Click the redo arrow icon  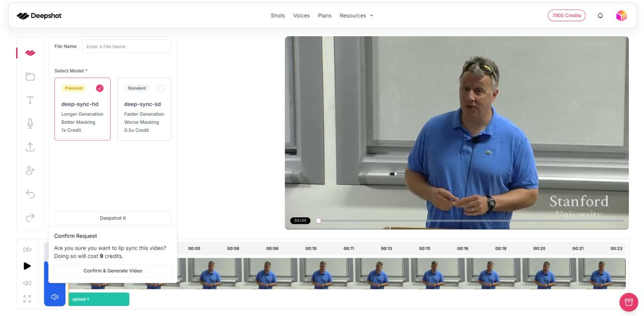(30, 217)
